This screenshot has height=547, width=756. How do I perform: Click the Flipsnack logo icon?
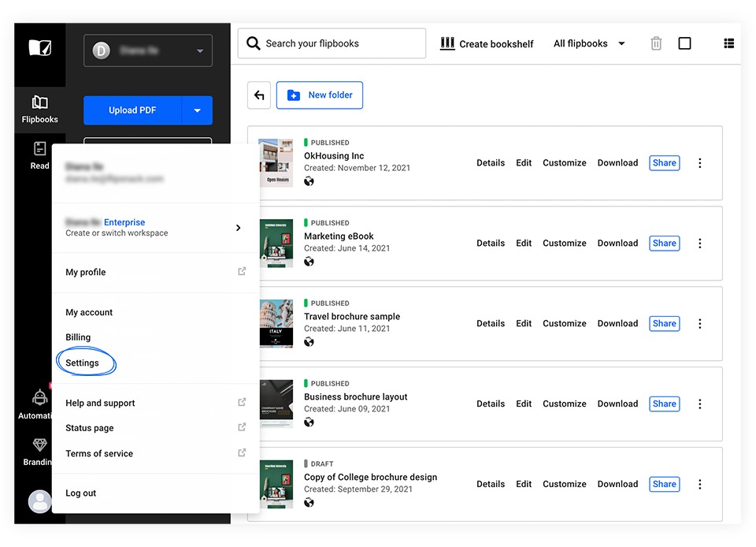pyautogui.click(x=39, y=48)
